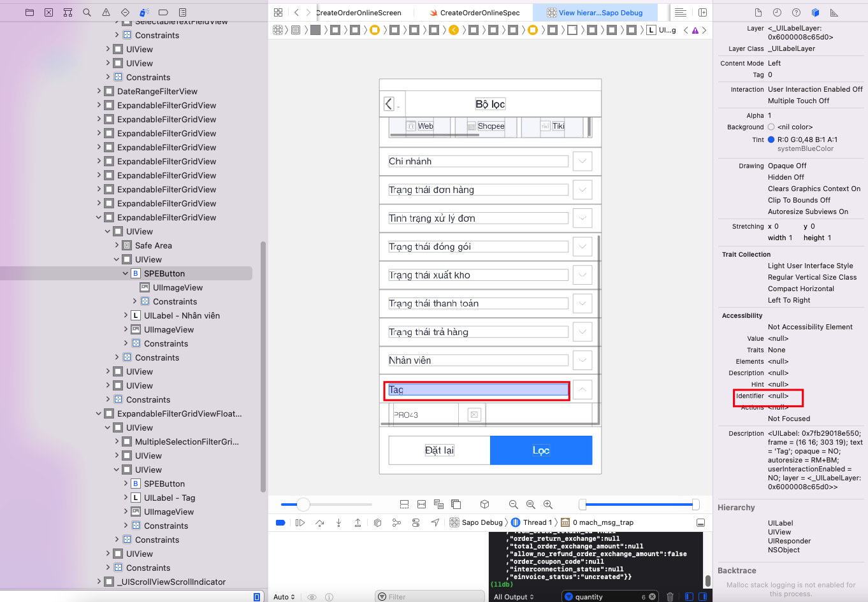Expand the UILabel - Tag row

coord(126,498)
